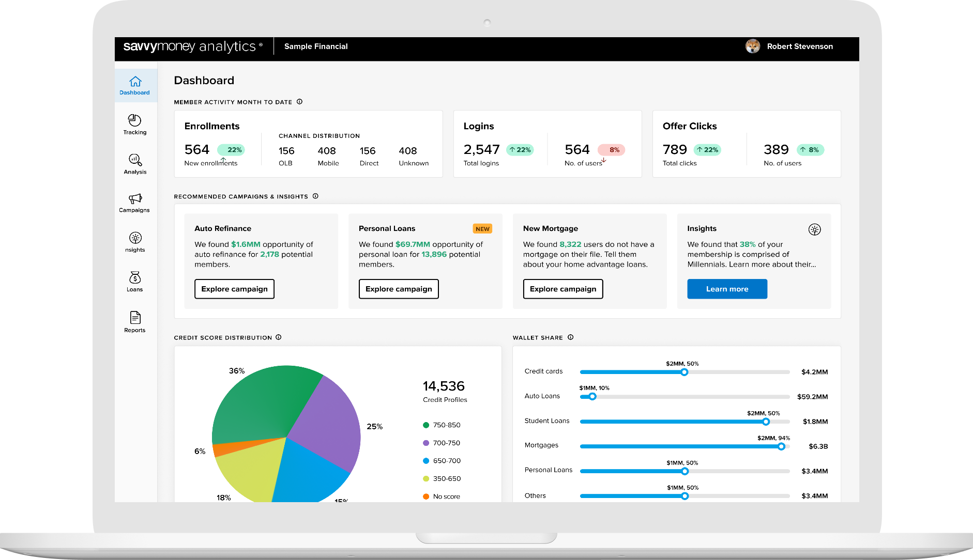Image resolution: width=973 pixels, height=560 pixels.
Task: Open the Tracking pie chart icon
Action: click(x=134, y=121)
